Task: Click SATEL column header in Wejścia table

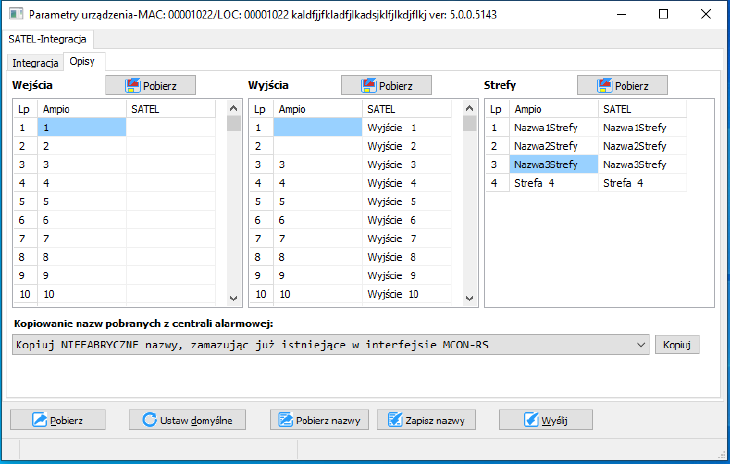Action: [170, 109]
